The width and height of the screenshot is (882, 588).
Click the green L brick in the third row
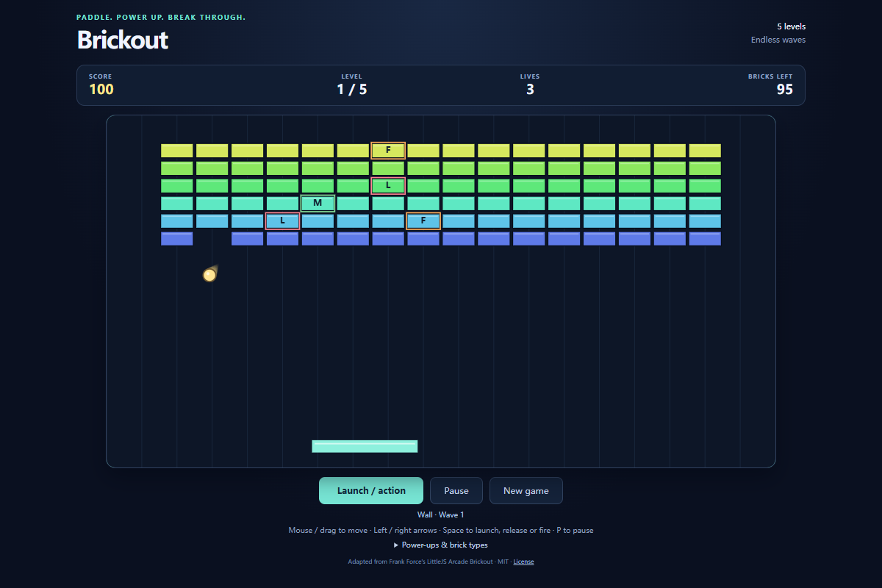388,186
